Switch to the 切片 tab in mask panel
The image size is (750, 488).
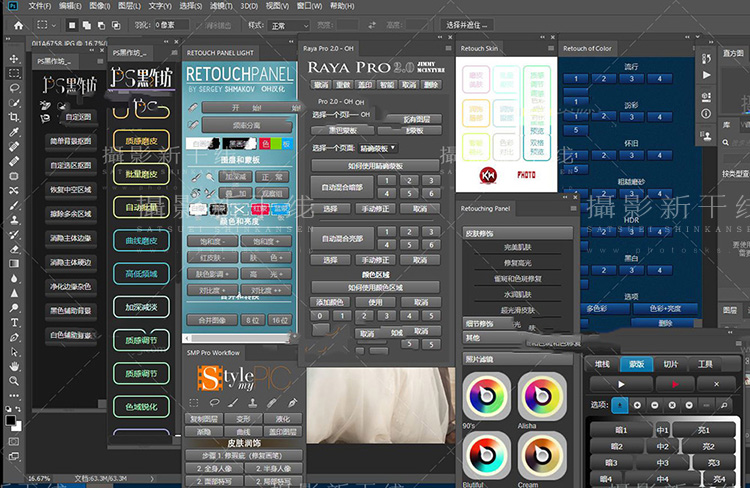[671, 364]
